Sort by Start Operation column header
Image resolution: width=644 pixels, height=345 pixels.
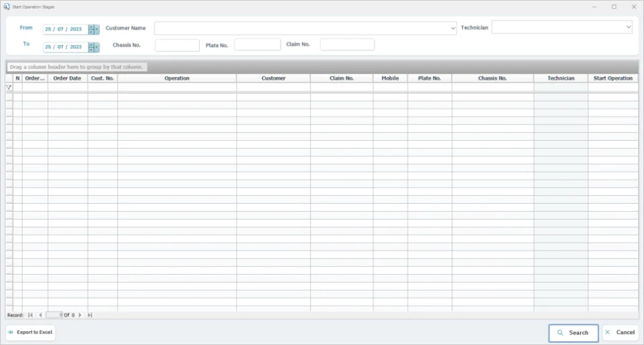(613, 78)
